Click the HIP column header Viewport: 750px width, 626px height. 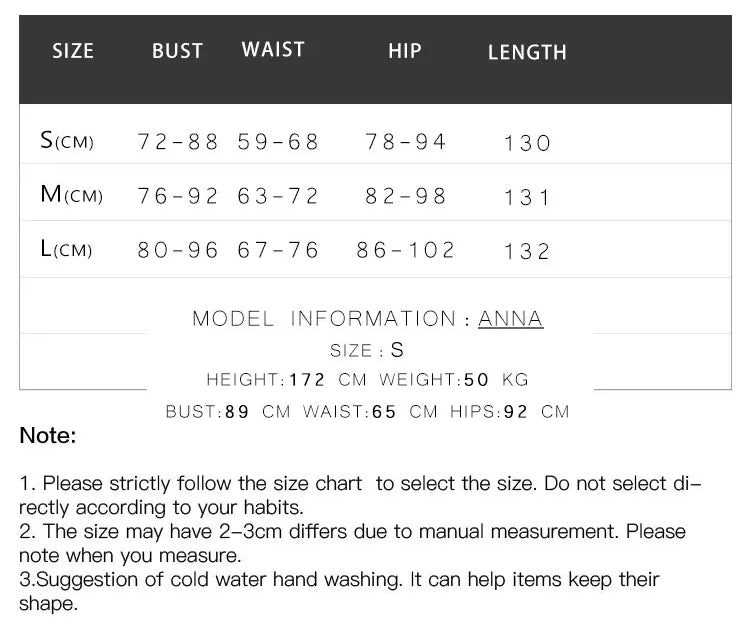(x=405, y=51)
